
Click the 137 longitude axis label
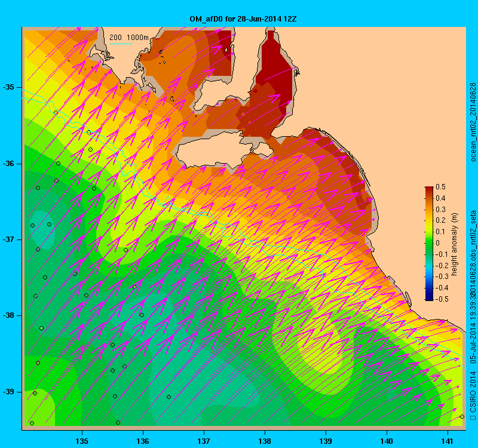(x=204, y=441)
